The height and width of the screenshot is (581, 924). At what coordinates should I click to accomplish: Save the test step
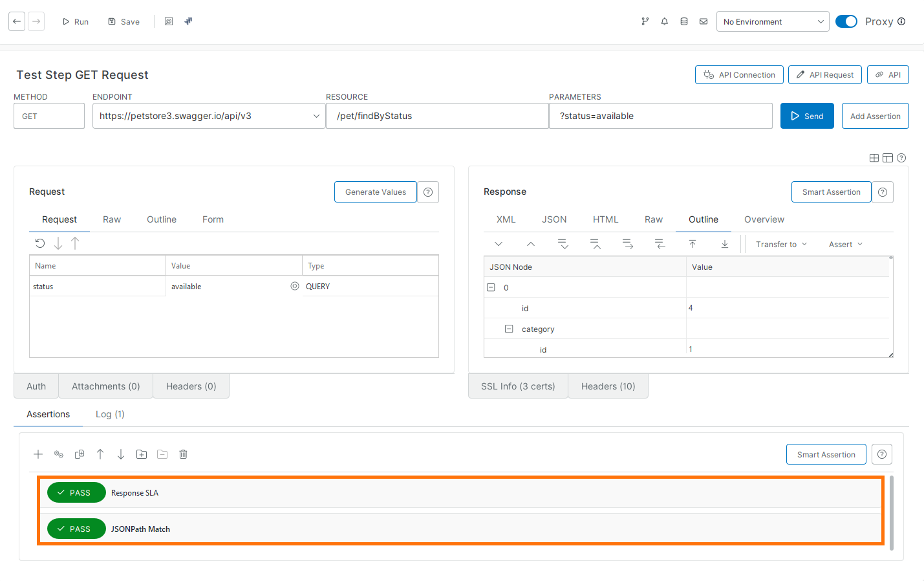click(x=124, y=21)
